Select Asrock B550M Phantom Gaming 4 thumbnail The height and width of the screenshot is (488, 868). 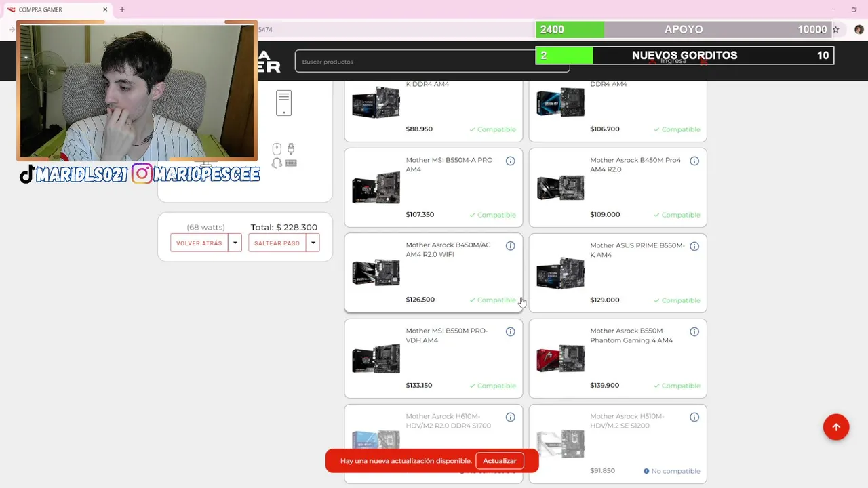(x=560, y=359)
